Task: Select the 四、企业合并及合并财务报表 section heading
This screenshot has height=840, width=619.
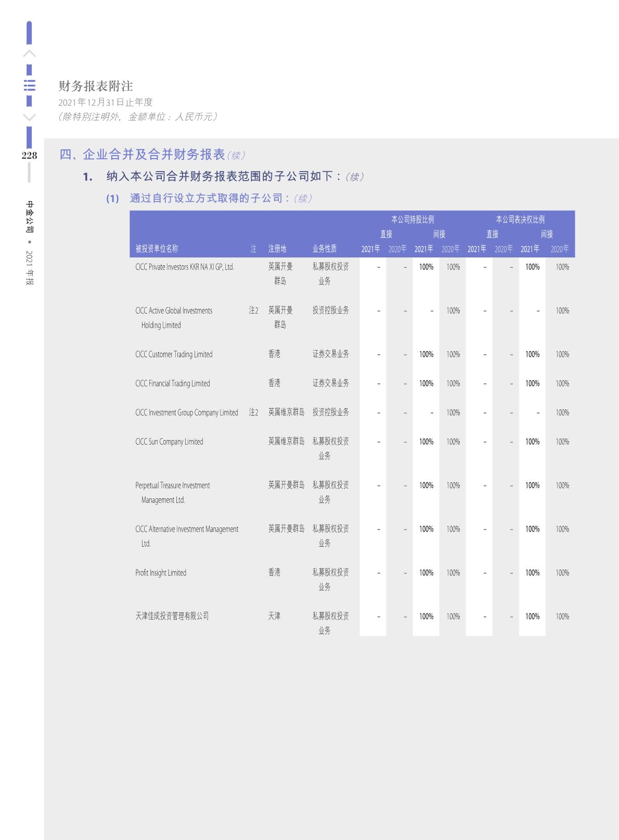Action: (x=142, y=154)
